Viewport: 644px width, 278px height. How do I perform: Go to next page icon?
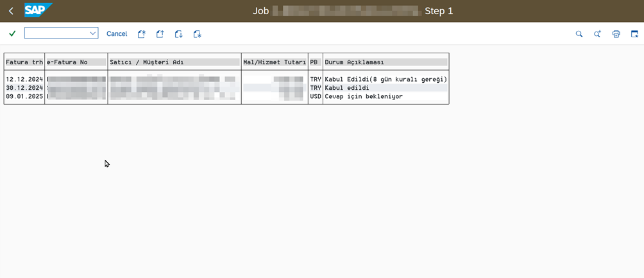pyautogui.click(x=179, y=34)
